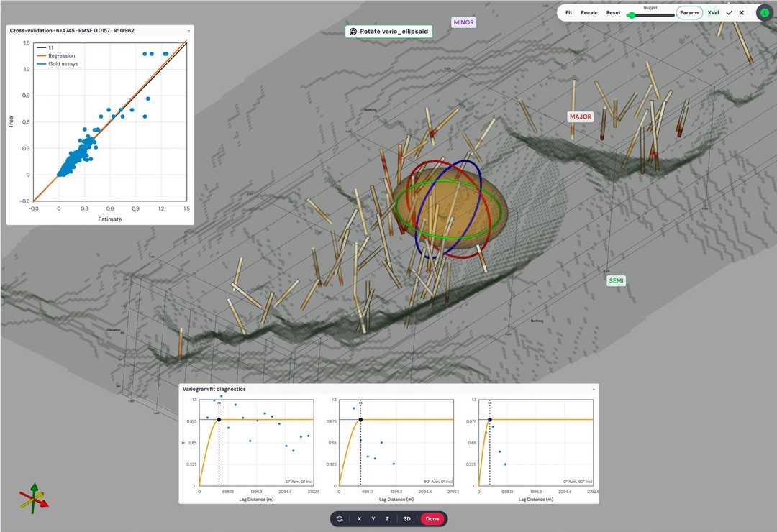Click the red Done button
This screenshot has height=532, width=777.
tap(432, 519)
